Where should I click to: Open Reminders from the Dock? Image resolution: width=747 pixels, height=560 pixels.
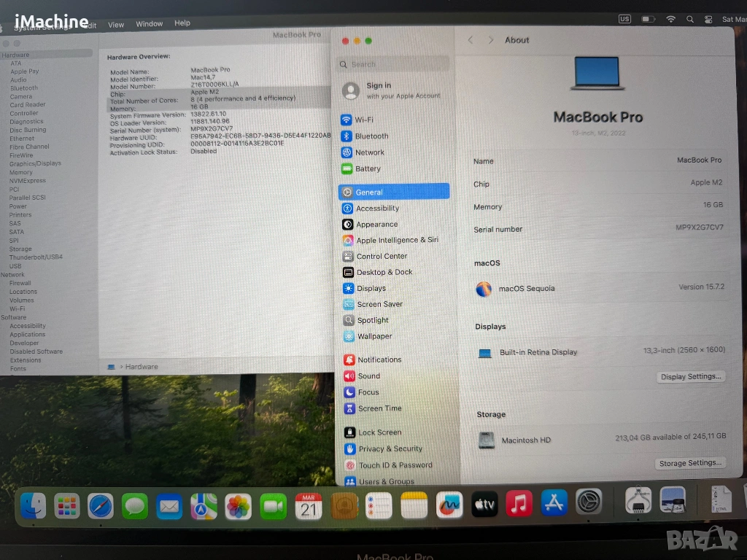coord(379,506)
